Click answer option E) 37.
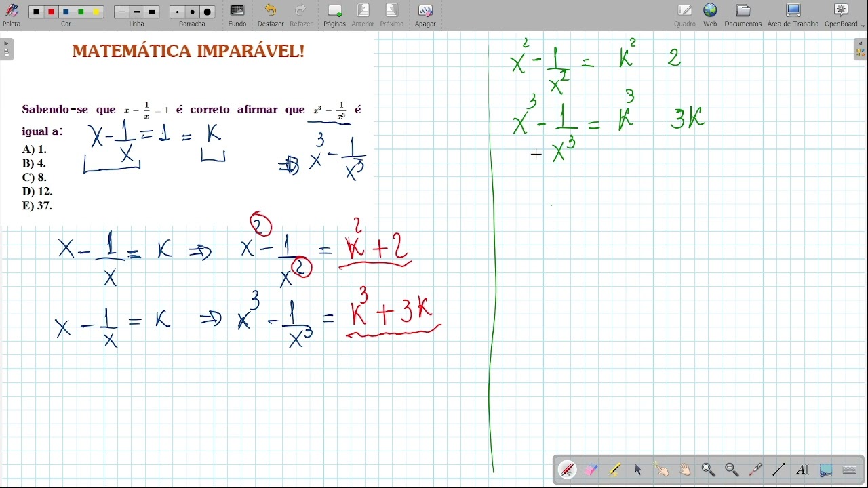 [37, 206]
